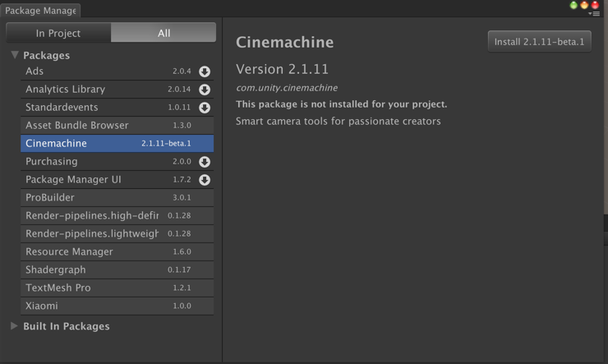This screenshot has width=608, height=364.
Task: Switch to the In Project filter
Action: coord(58,33)
